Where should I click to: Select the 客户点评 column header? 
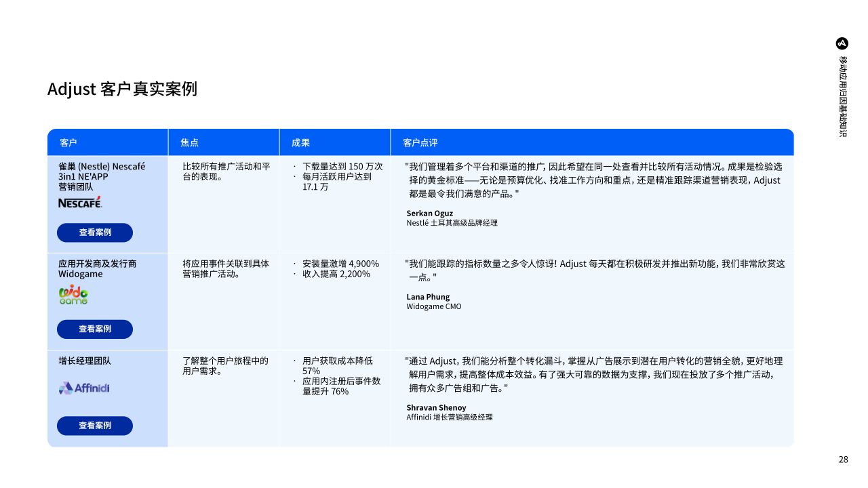click(592, 142)
